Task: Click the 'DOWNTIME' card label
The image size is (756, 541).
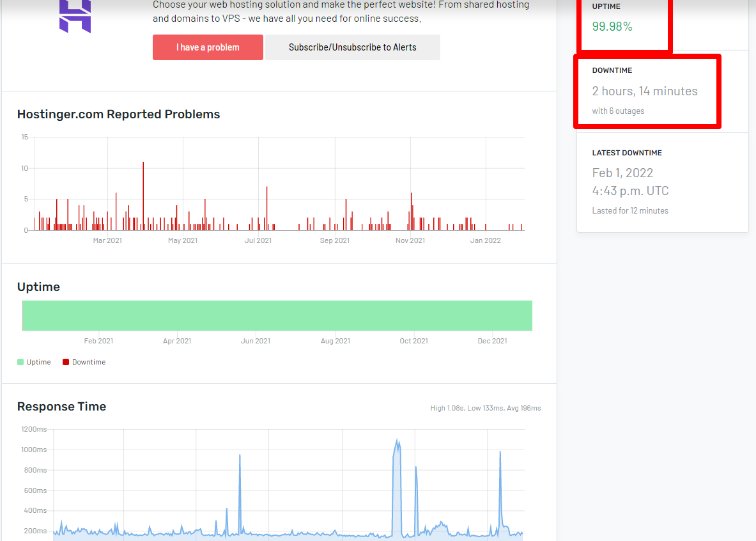Action: pos(612,70)
